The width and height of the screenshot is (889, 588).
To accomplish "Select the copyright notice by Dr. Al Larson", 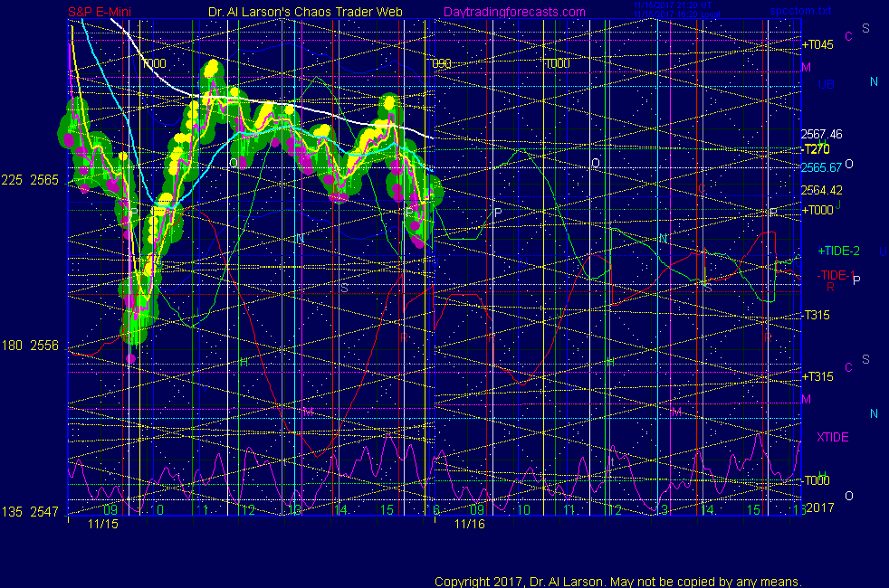I will click(x=618, y=582).
